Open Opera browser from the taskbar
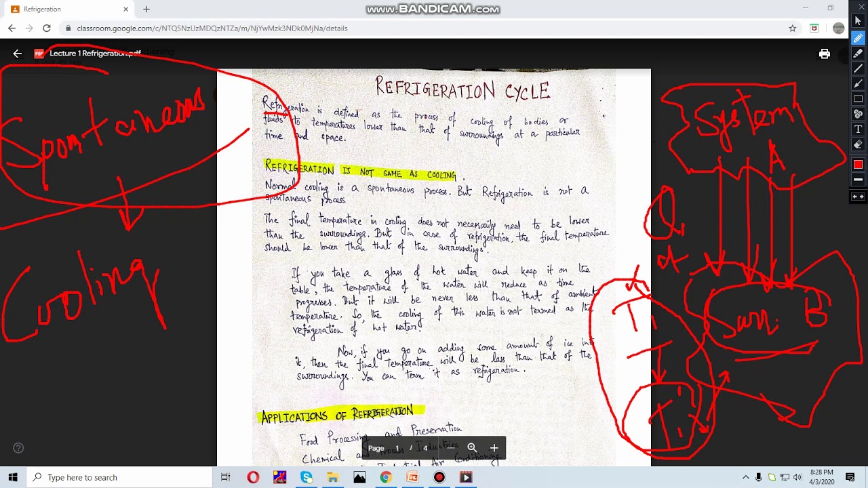The width and height of the screenshot is (868, 488). point(253,477)
